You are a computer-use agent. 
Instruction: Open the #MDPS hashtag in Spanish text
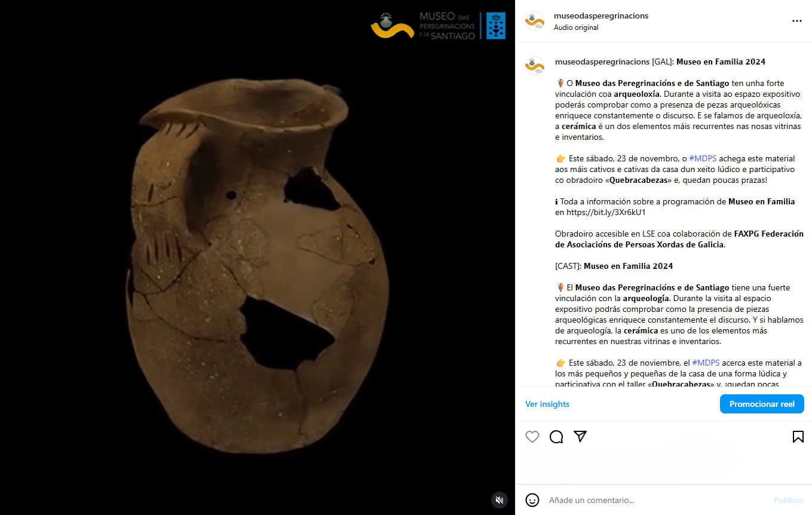[706, 363]
